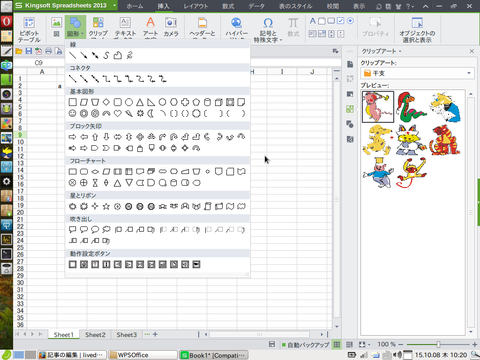Collapse the ribbon with the caret
The height and width of the screenshot is (360, 480).
click(426, 6)
